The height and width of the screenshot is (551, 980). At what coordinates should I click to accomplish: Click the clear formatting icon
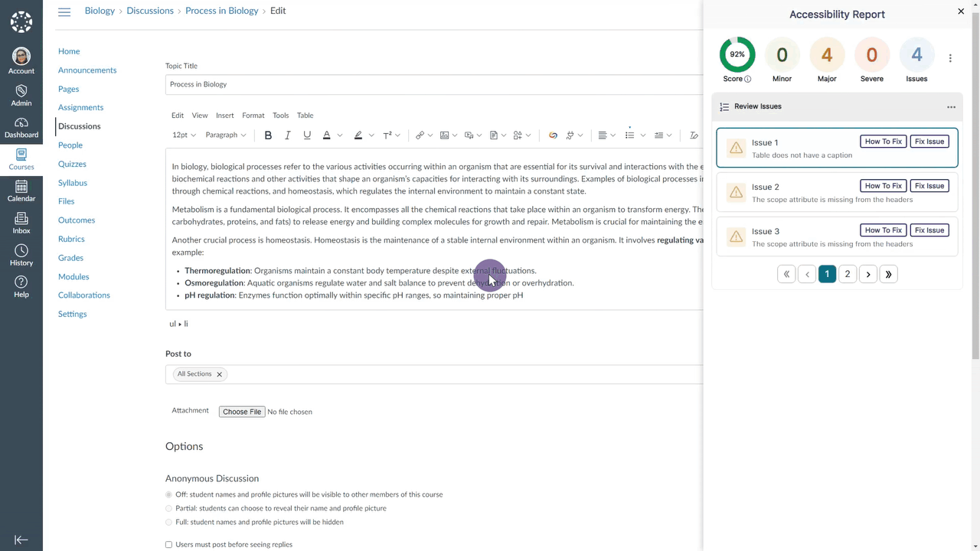(694, 135)
